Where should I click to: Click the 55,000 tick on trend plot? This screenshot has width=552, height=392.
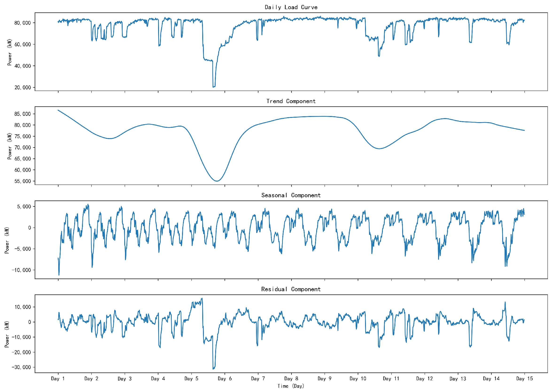click(23, 181)
